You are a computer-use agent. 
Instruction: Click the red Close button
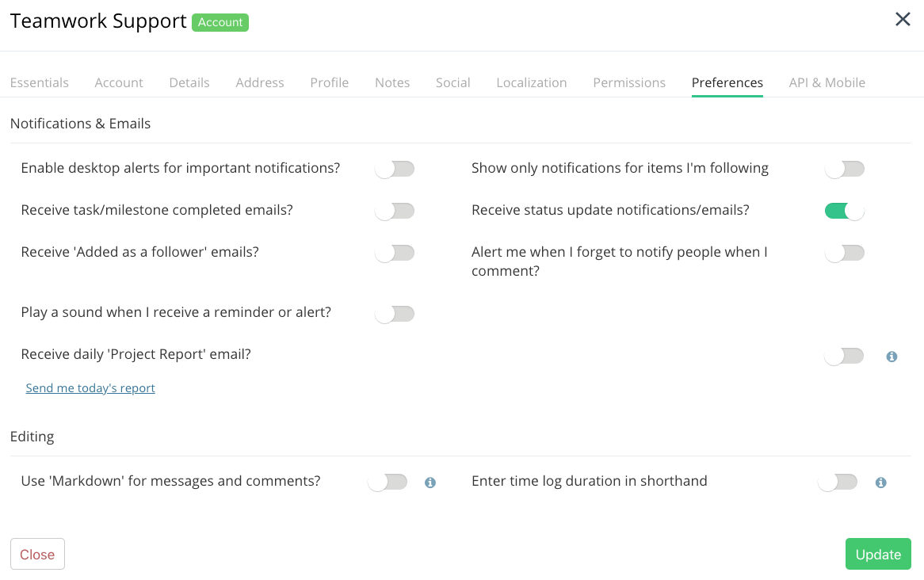coord(38,554)
